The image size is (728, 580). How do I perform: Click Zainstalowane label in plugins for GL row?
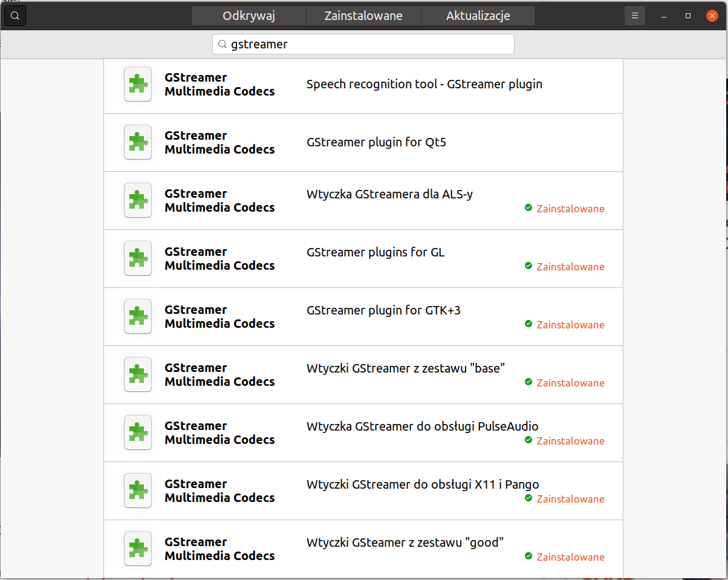pos(570,267)
